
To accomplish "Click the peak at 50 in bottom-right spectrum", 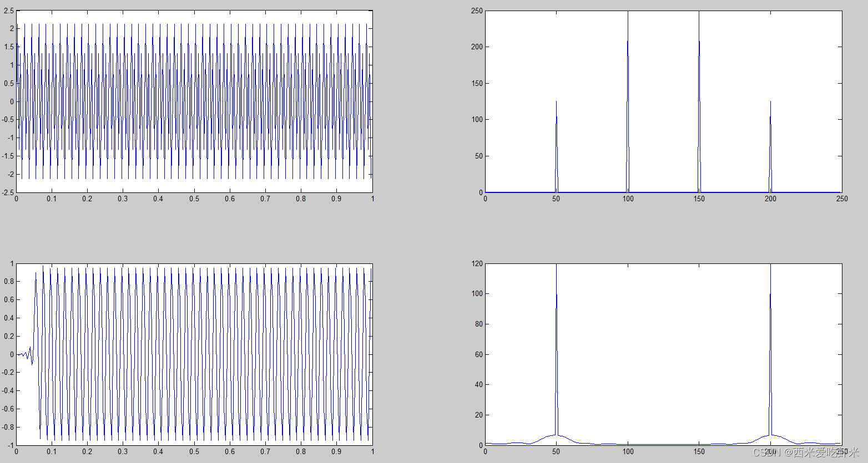I will point(556,349).
